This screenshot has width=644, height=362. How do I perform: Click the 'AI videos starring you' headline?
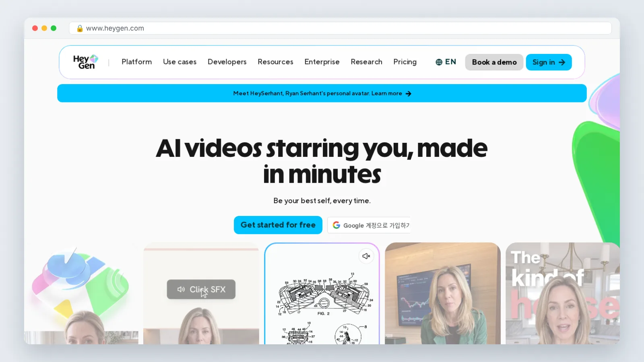pyautogui.click(x=322, y=161)
